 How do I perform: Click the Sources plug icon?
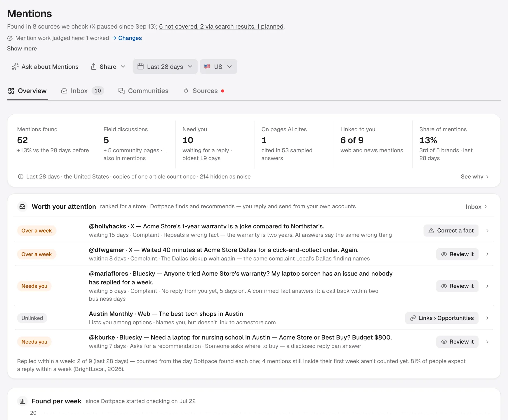[x=186, y=91]
